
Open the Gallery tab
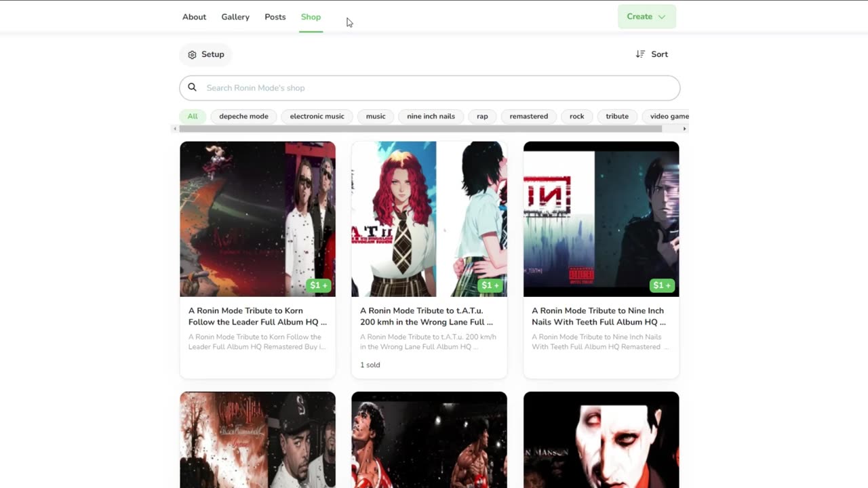coord(235,17)
